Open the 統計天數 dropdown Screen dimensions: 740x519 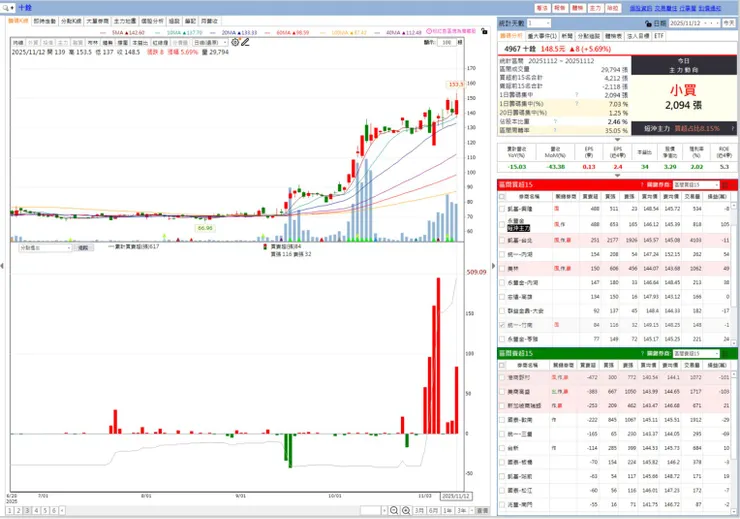tap(538, 23)
